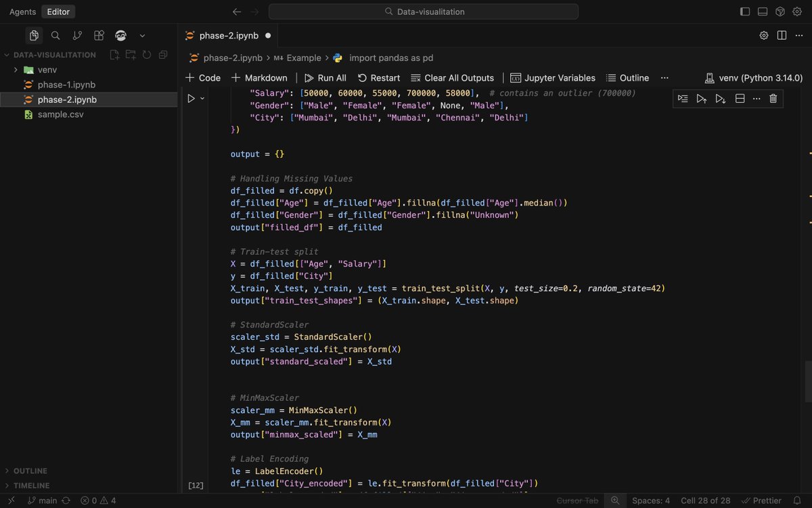Create a new file in the explorer

pos(115,55)
